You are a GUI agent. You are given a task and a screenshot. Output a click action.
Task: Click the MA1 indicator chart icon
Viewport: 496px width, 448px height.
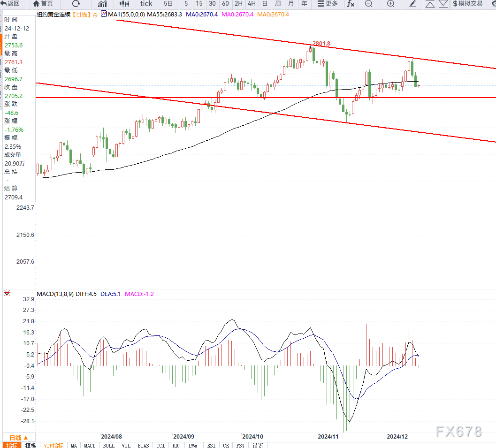(x=104, y=14)
